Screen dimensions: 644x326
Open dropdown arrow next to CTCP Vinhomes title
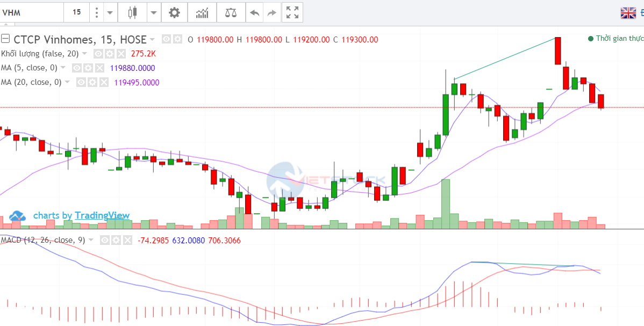tap(152, 39)
